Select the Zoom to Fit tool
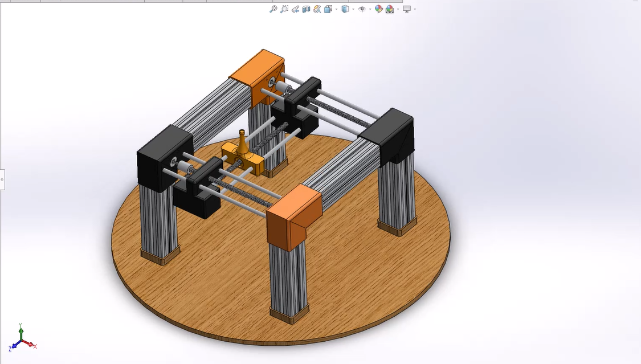This screenshot has width=641, height=364. [x=272, y=9]
